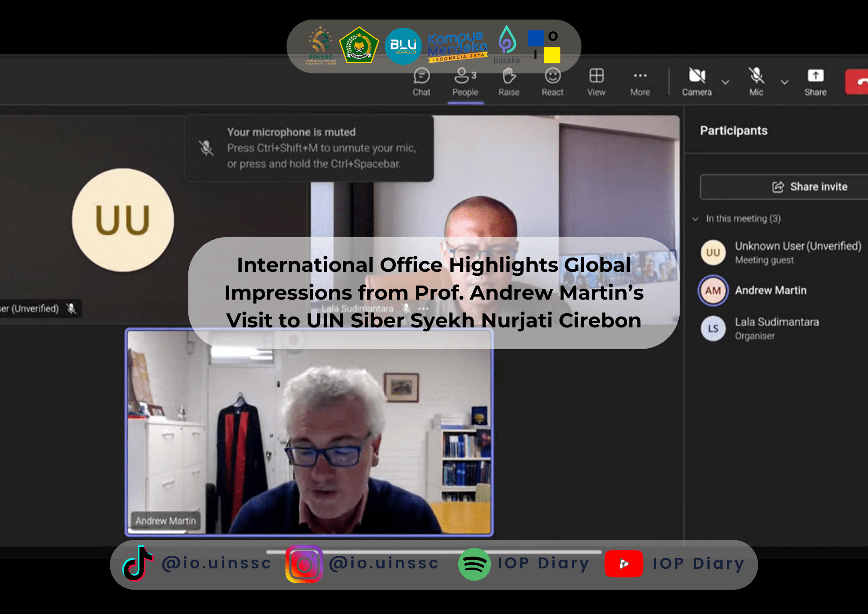The width and height of the screenshot is (868, 614).
Task: Click the Spotify IOP Diary text
Action: coord(543,563)
